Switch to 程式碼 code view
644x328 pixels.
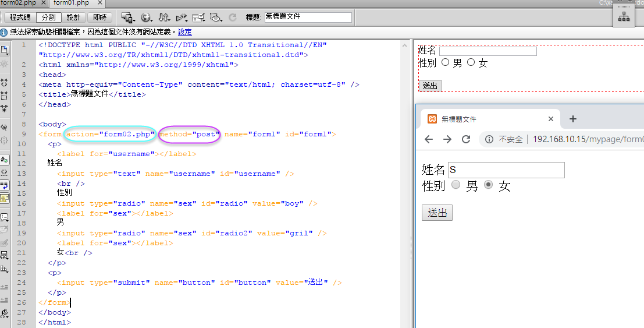point(20,17)
